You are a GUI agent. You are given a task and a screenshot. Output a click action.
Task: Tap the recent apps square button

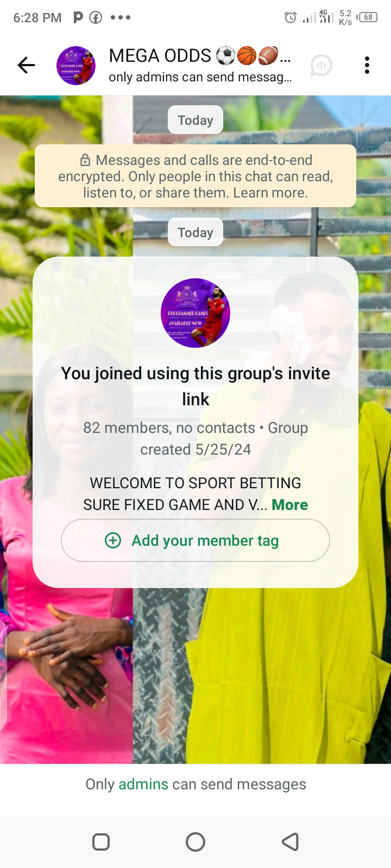101,842
